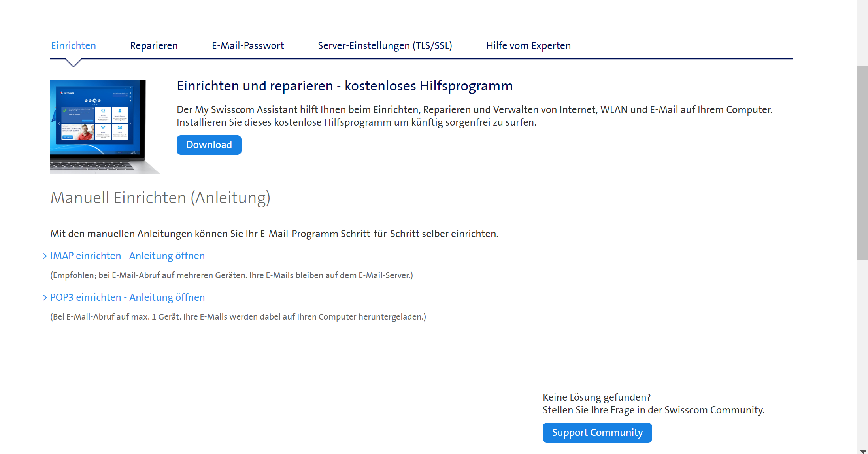The width and height of the screenshot is (868, 454).
Task: Click the right carousel arrow in the assistant preview
Action: pos(130,124)
